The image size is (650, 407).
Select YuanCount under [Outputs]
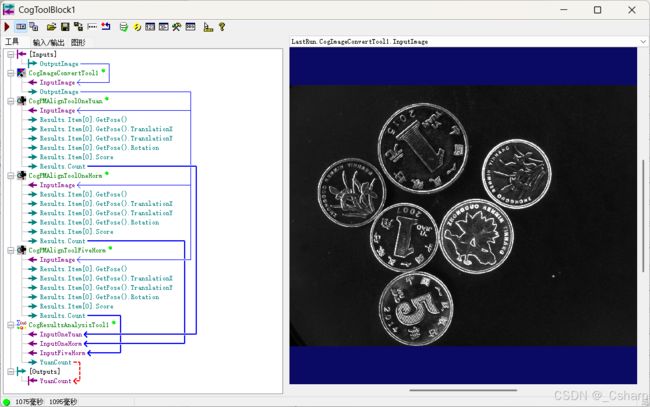point(56,380)
